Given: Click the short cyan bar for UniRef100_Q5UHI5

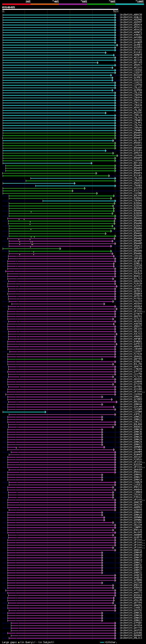Looking at the screenshot, I should (x=39, y=183).
